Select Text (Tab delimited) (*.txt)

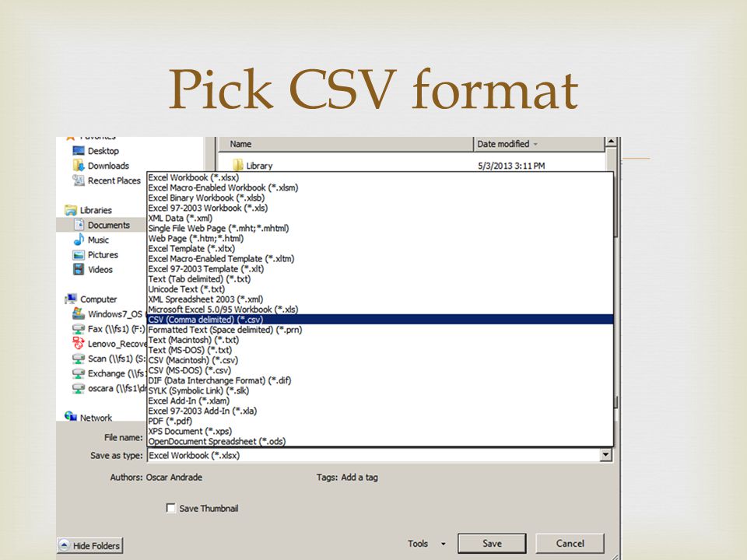pyautogui.click(x=380, y=279)
